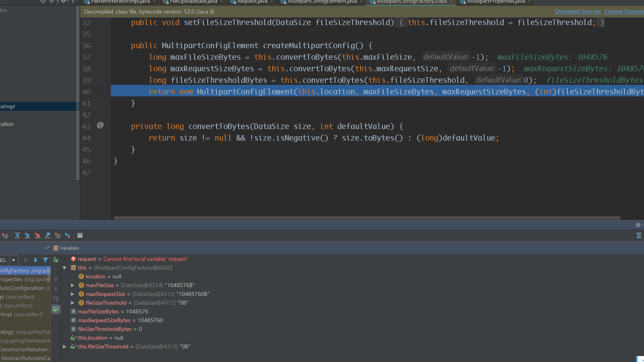
Task: Click the Step Into debugger icon
Action: coord(27,235)
